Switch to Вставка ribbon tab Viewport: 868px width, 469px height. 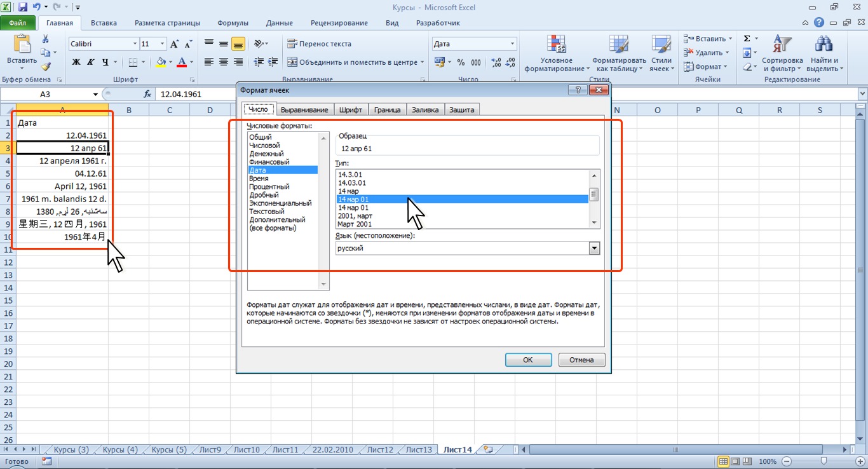104,23
